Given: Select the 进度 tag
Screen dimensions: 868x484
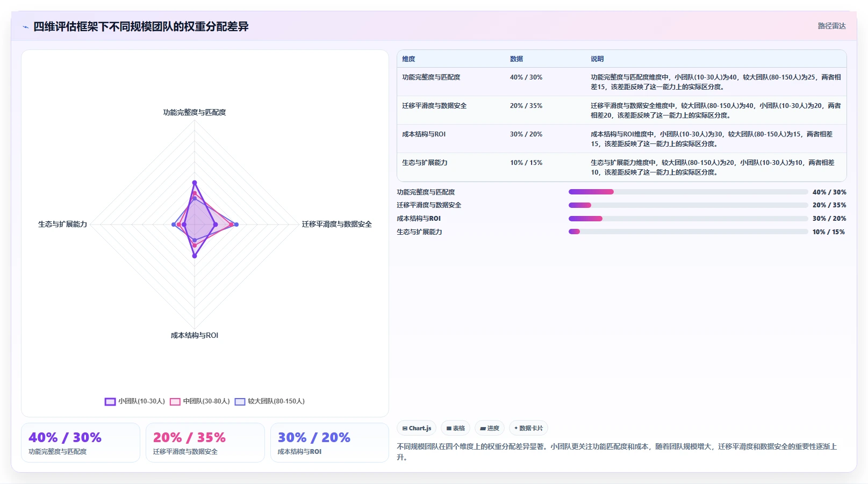Looking at the screenshot, I should coord(490,428).
